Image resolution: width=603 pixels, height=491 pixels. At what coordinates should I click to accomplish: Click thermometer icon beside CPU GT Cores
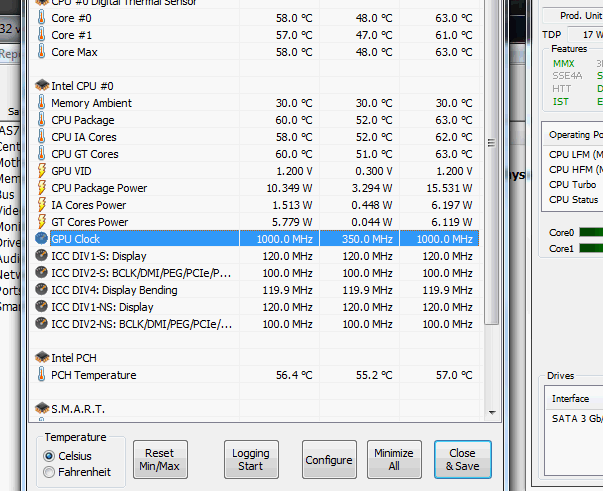41,153
